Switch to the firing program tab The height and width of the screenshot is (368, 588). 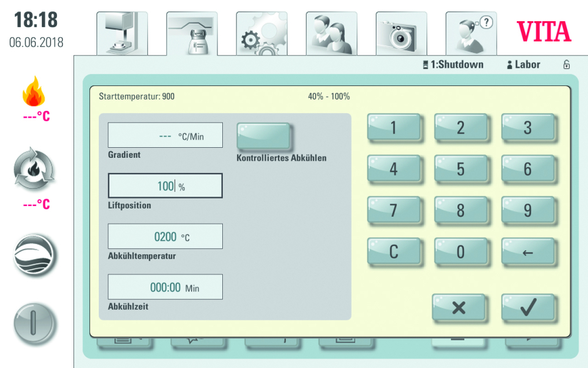tap(192, 34)
